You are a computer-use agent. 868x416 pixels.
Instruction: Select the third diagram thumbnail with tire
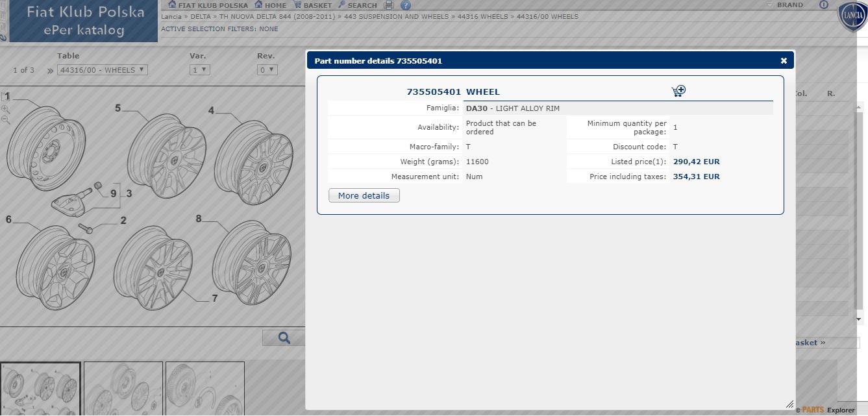click(205, 388)
